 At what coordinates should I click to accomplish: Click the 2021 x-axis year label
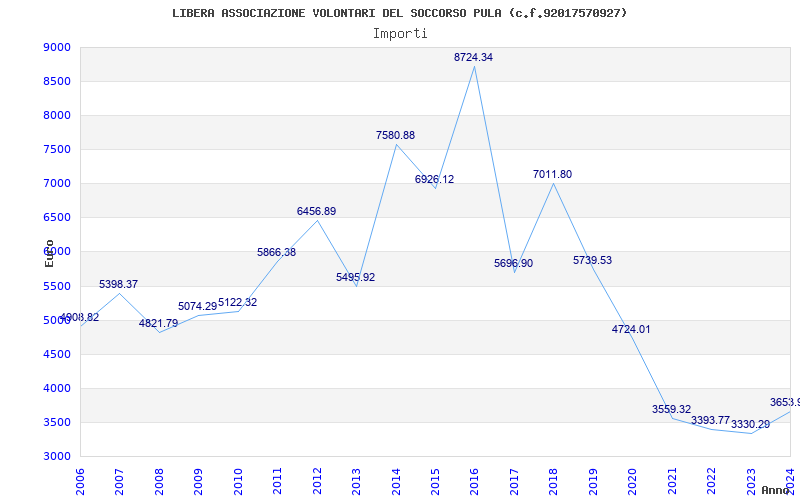click(x=672, y=482)
